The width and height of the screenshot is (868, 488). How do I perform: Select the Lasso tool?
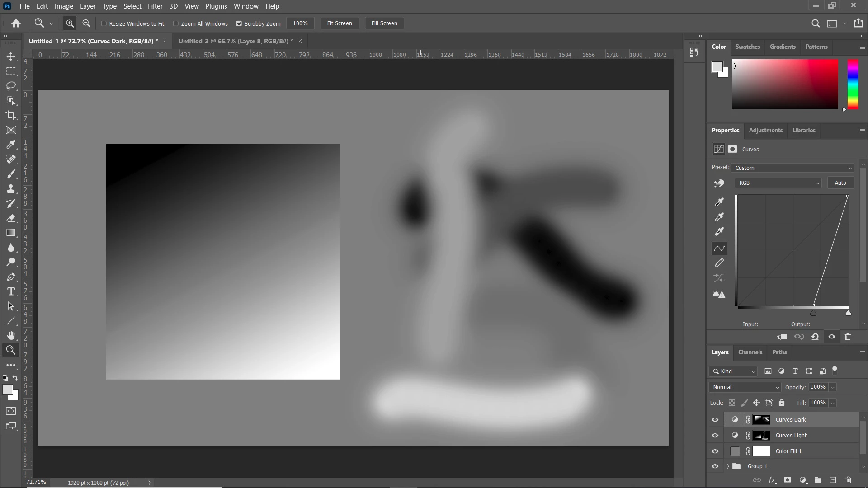(x=11, y=86)
